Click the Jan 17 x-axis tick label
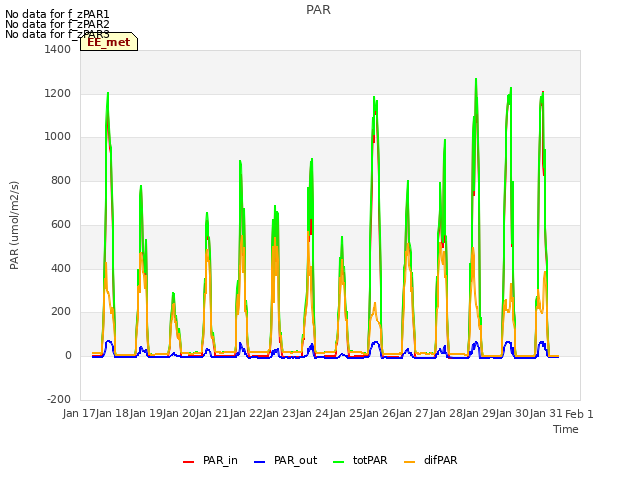The height and width of the screenshot is (480, 640). (x=79, y=413)
